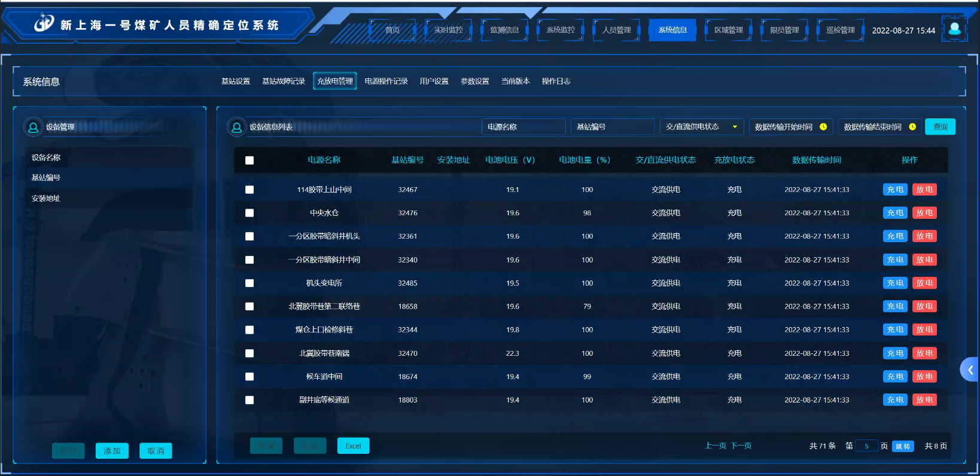This screenshot has height=476, width=980.
Task: Click 放电 button for 副井底等候通道 row
Action: pyautogui.click(x=924, y=400)
